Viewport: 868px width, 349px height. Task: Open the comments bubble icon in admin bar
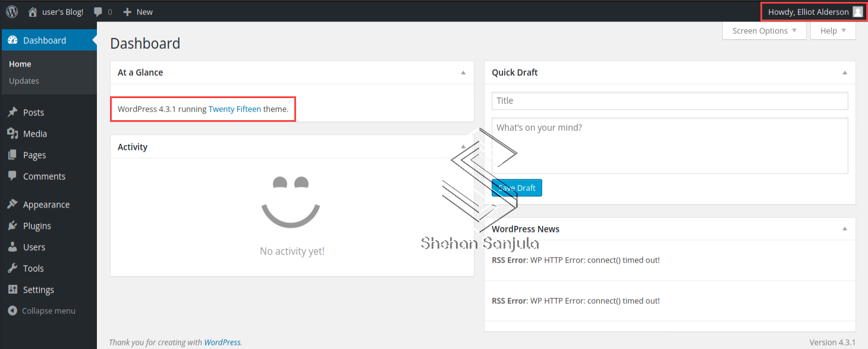pos(98,12)
